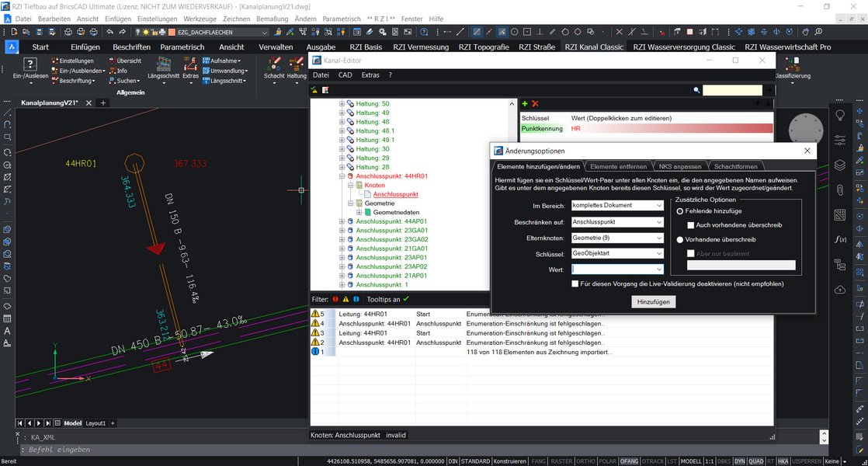Click the layer color swatch in toolbar
The height and width of the screenshot is (466, 868).
(172, 33)
